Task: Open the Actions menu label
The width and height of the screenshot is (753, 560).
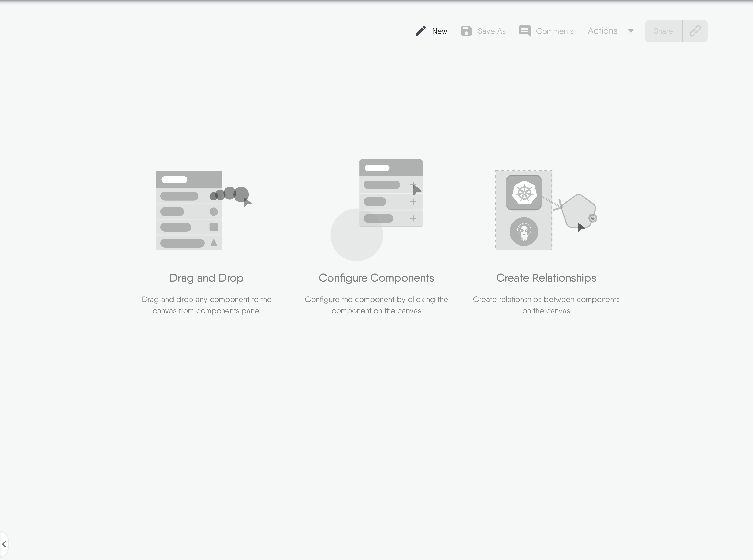Action: pos(602,31)
